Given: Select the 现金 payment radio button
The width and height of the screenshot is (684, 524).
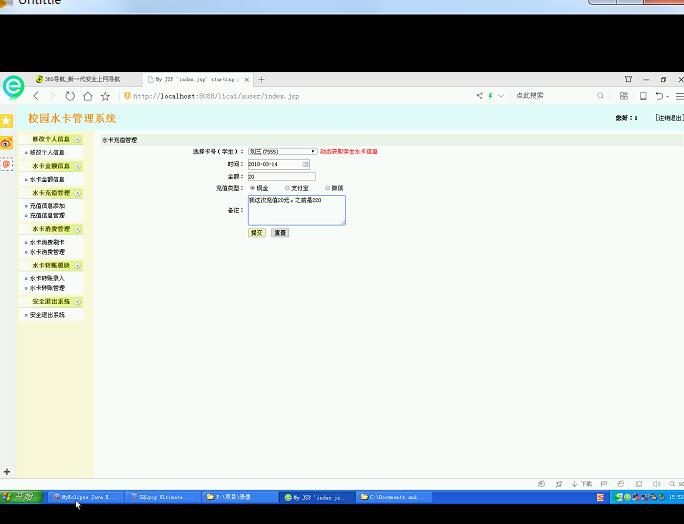Looking at the screenshot, I should pos(253,188).
